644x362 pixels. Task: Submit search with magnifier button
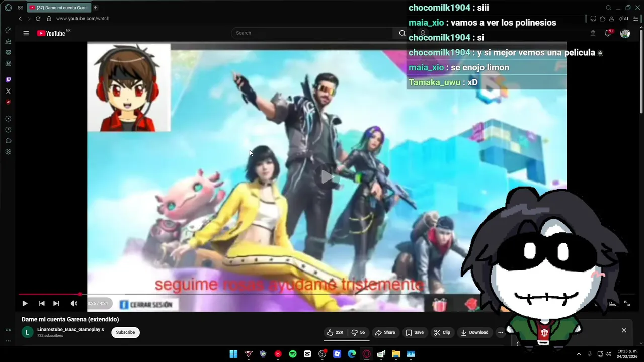pyautogui.click(x=402, y=33)
